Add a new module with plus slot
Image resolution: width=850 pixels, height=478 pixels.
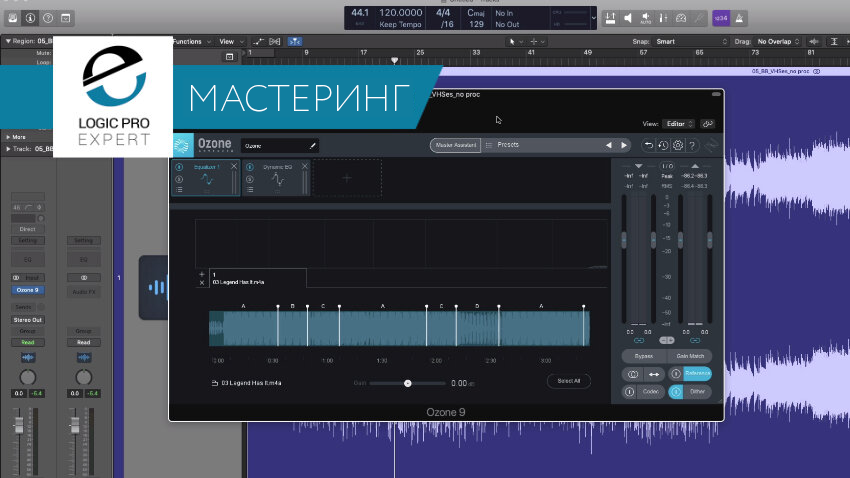[347, 178]
